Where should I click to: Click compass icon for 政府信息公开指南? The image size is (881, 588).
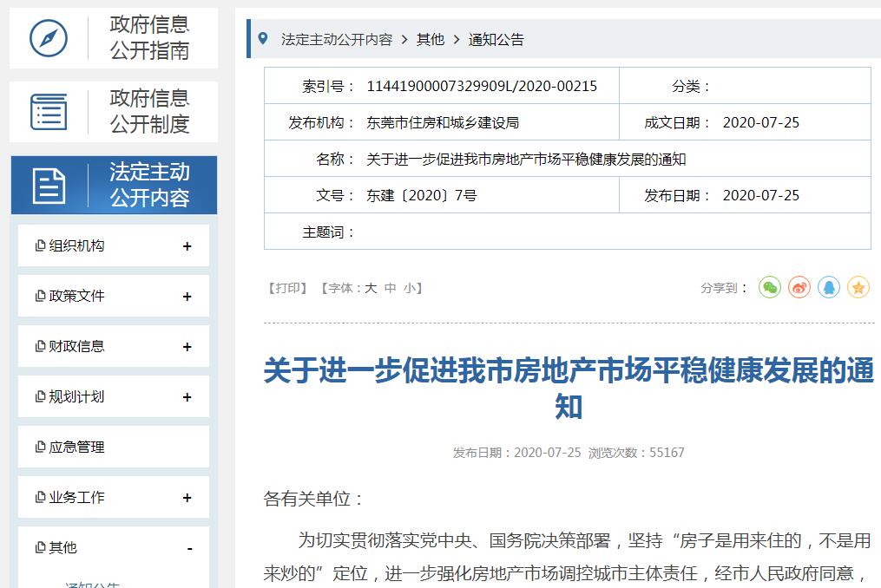coord(49,37)
